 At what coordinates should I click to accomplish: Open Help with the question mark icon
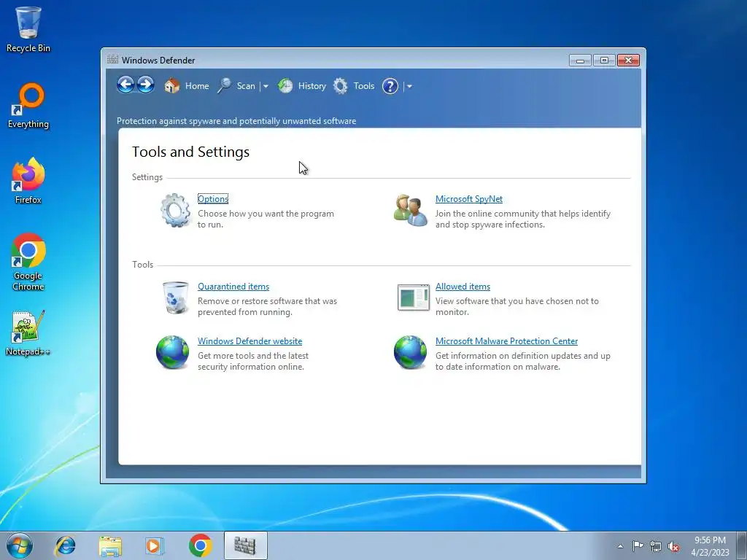390,86
